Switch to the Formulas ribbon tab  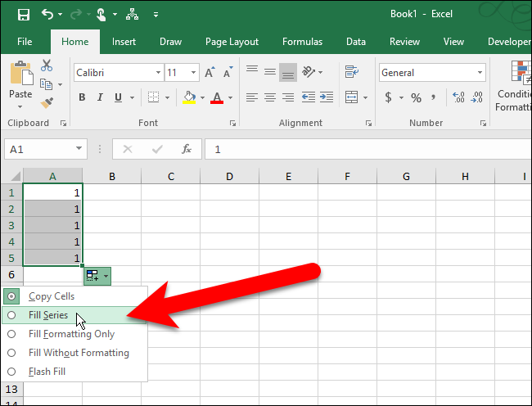click(x=302, y=42)
